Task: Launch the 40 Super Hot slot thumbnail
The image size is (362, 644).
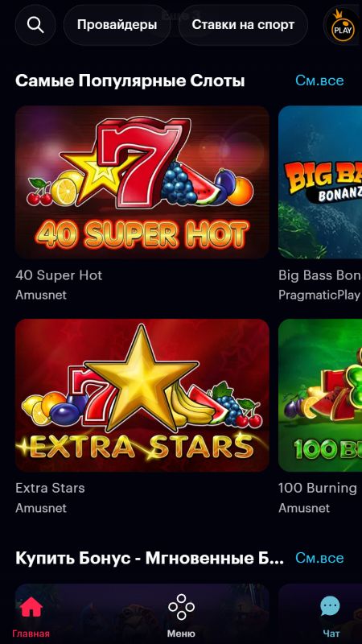Action: tap(142, 182)
